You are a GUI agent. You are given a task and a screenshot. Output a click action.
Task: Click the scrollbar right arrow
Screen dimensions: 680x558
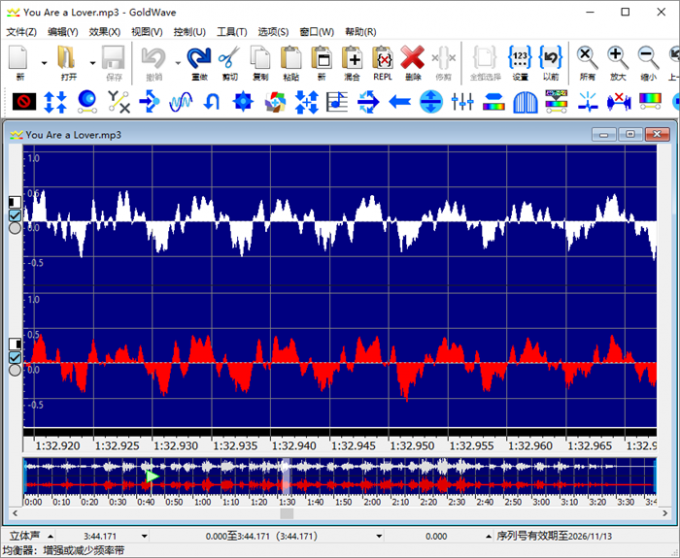[665, 513]
